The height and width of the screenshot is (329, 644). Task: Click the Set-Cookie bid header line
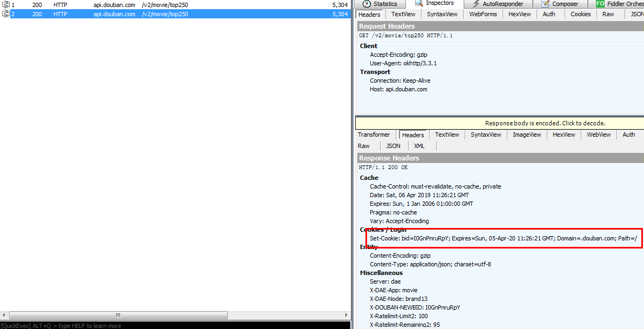503,238
